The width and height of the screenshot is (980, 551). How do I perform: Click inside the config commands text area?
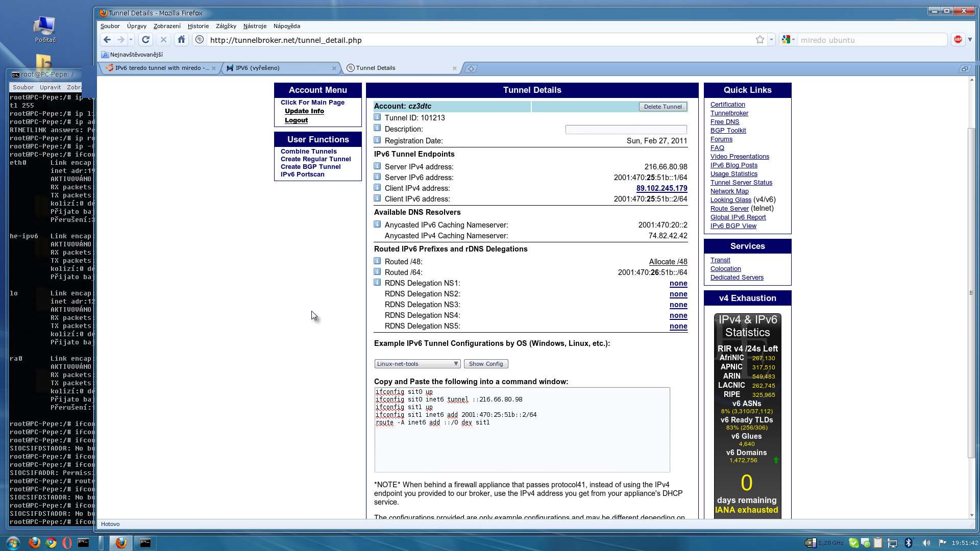(522, 430)
